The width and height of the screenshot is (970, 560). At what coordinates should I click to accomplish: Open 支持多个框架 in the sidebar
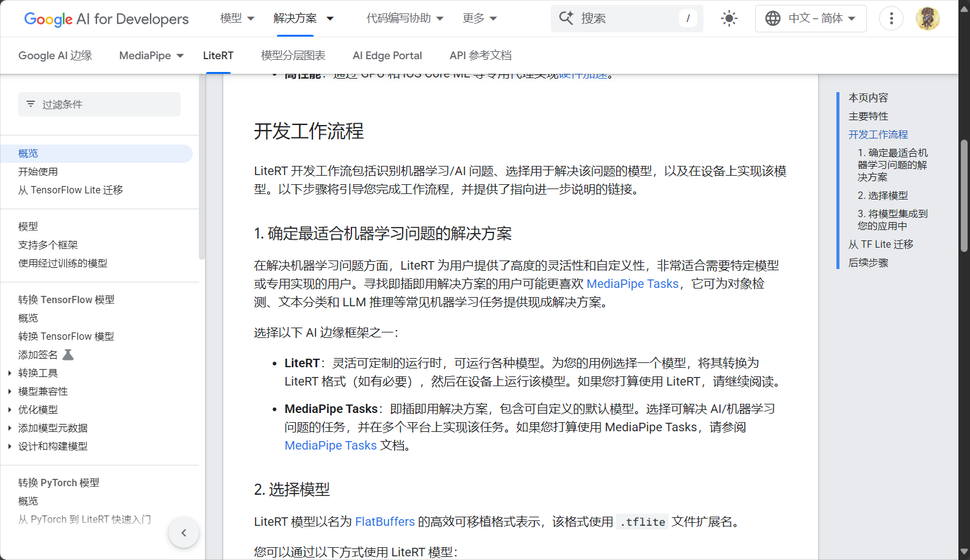click(48, 245)
